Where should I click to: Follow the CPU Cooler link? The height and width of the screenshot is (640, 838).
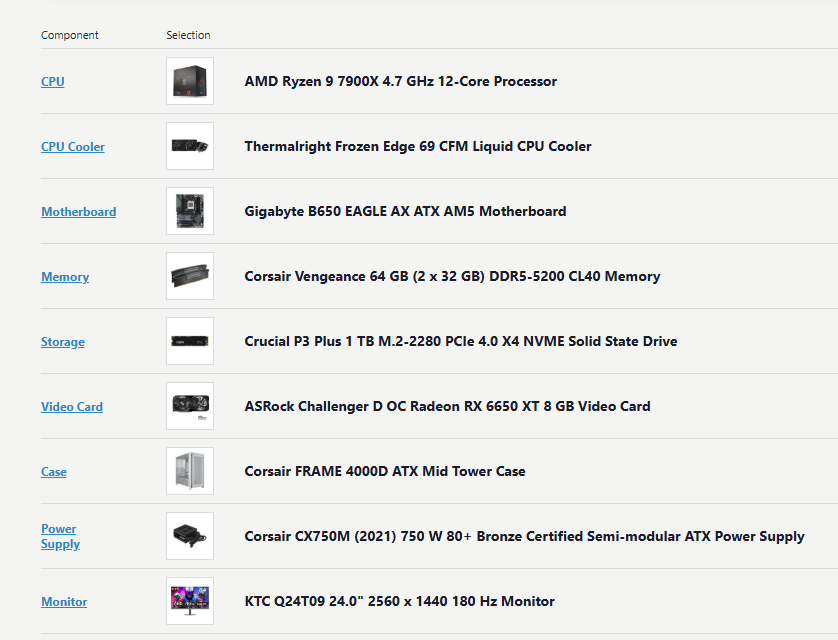73,147
